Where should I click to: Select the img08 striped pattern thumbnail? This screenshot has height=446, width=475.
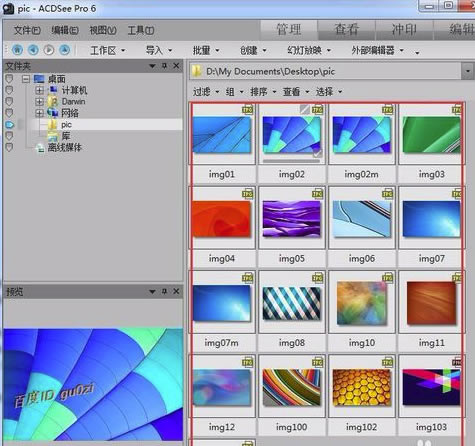(x=291, y=303)
